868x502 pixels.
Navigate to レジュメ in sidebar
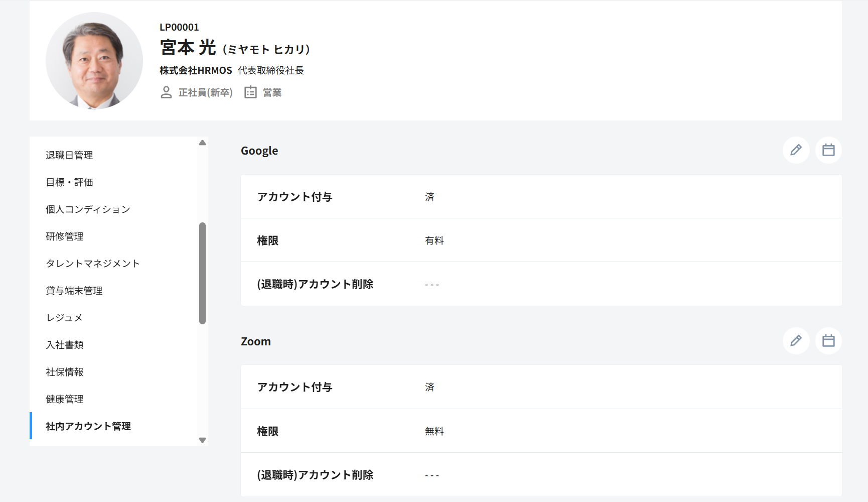64,318
